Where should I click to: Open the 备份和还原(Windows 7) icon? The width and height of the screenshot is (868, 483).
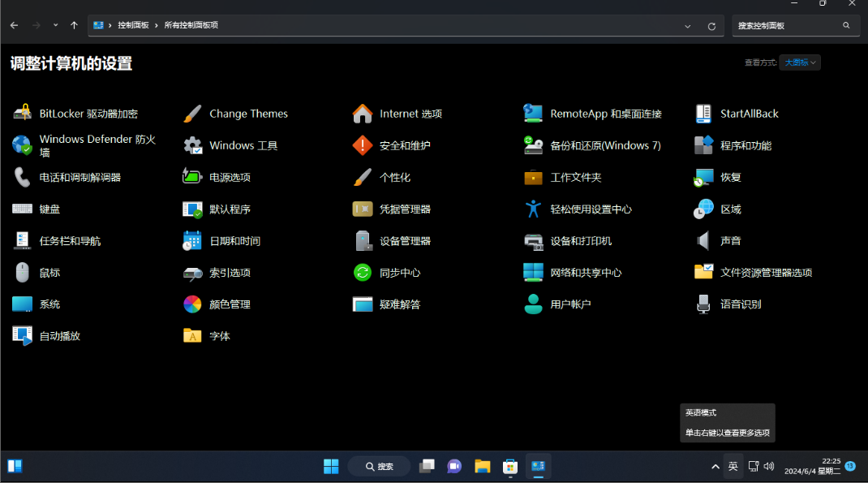533,145
